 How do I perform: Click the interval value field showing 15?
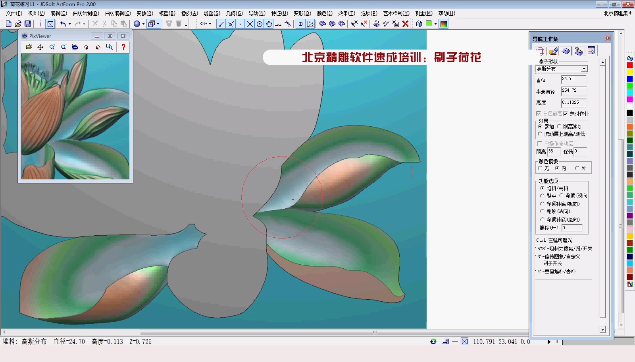[554, 151]
